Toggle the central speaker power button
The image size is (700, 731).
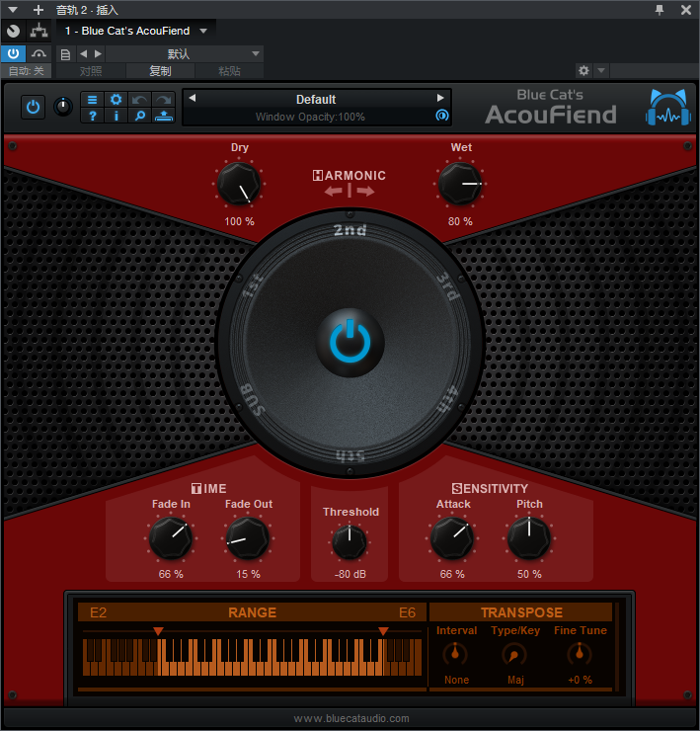(350, 342)
